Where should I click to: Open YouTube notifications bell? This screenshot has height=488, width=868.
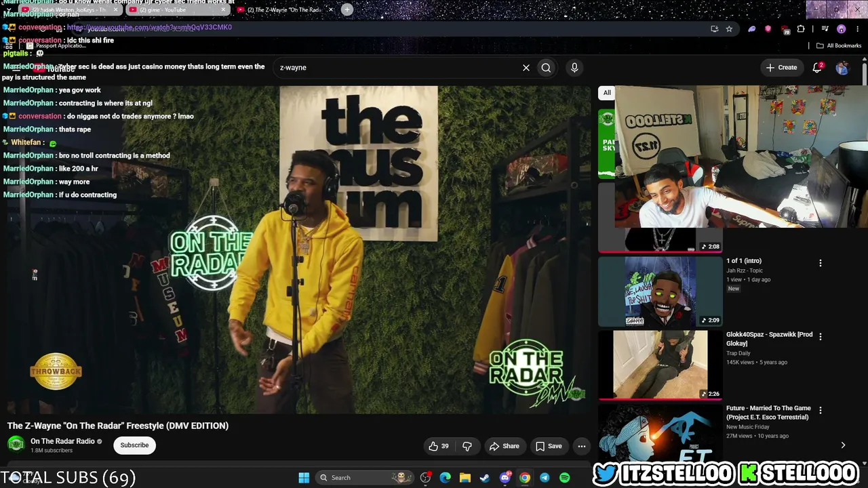pos(817,67)
